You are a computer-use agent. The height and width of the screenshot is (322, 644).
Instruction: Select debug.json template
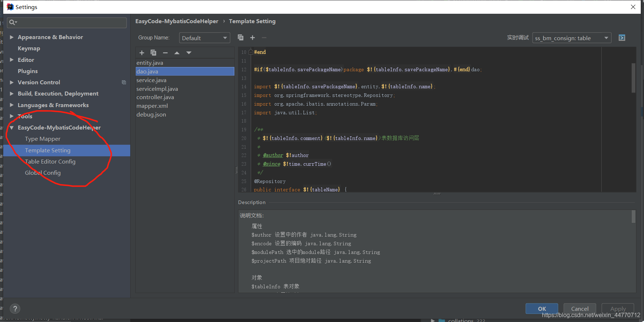click(185, 115)
